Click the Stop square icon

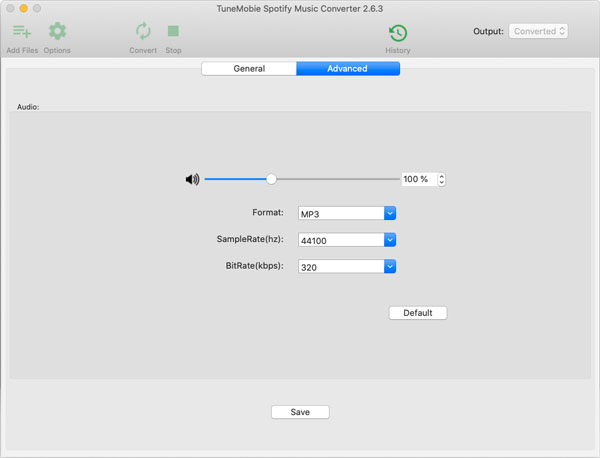[x=173, y=31]
